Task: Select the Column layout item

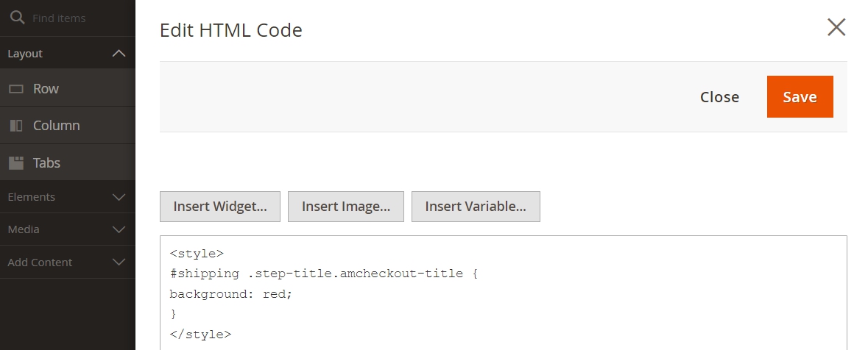Action: (x=68, y=126)
